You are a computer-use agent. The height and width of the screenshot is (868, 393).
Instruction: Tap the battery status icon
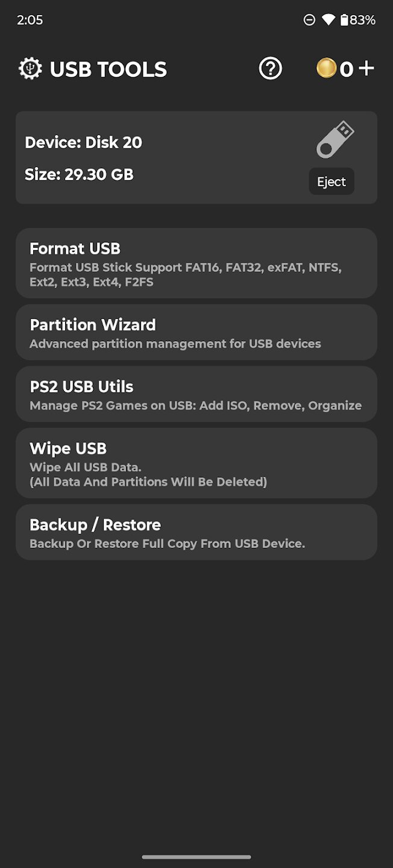344,20
